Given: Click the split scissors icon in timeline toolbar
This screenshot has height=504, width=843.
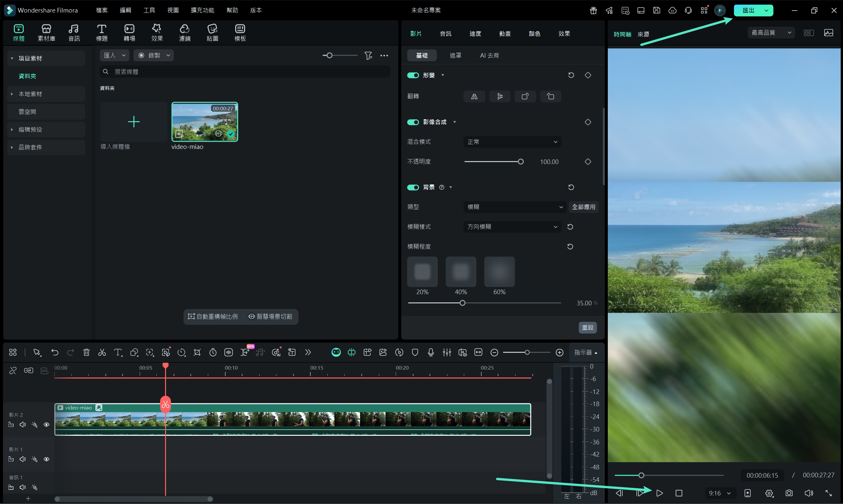Looking at the screenshot, I should [x=102, y=352].
